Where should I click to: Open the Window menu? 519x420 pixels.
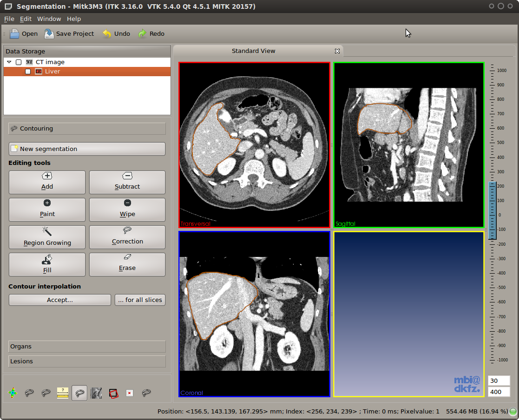(x=49, y=19)
